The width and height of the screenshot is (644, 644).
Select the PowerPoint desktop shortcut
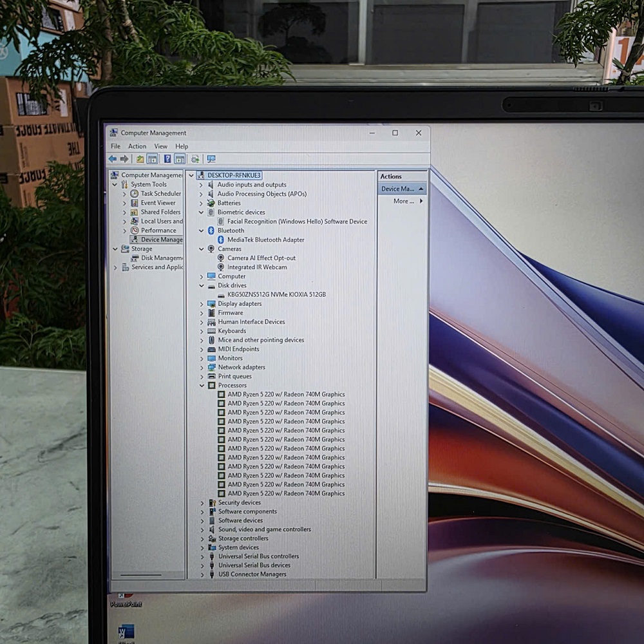(x=126, y=600)
